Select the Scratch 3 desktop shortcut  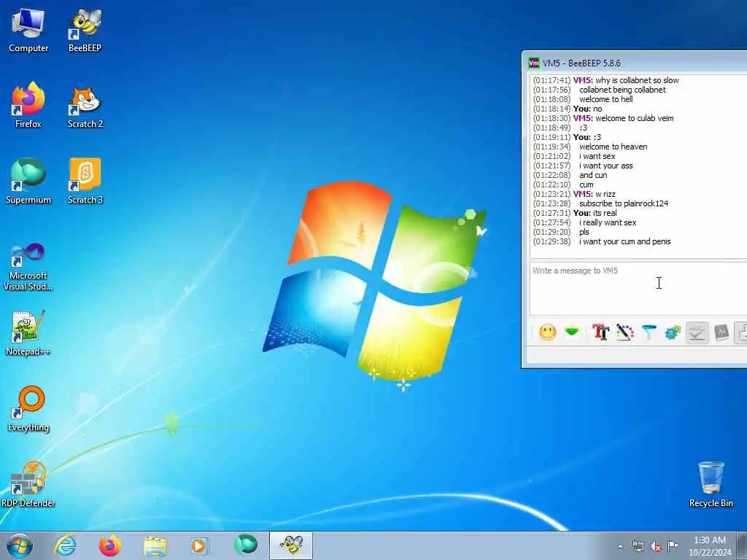tap(85, 181)
